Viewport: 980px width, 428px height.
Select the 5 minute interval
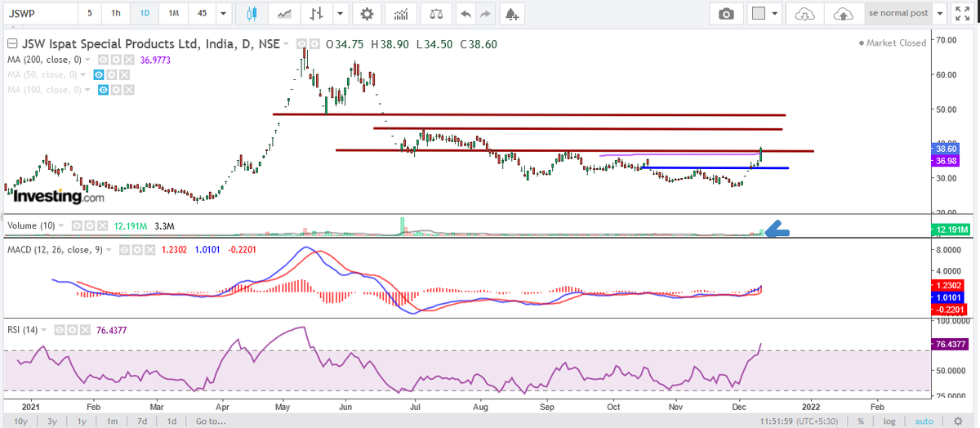coord(89,14)
